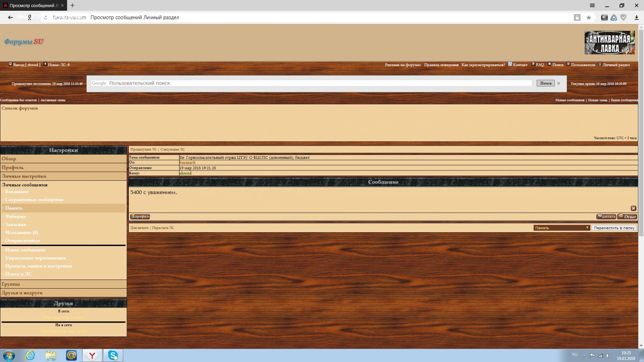
Task: Expand Друзья и недруги section
Action: (22, 293)
